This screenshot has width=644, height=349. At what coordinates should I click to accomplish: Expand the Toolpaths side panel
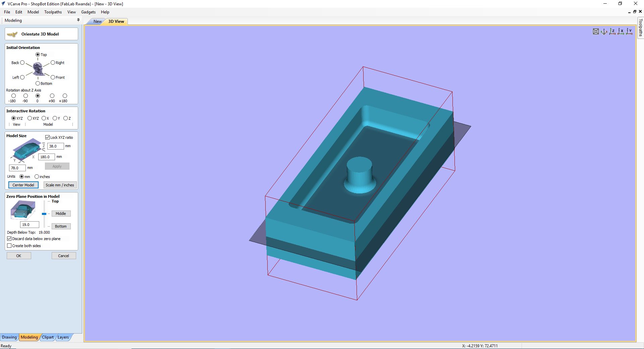(640, 27)
